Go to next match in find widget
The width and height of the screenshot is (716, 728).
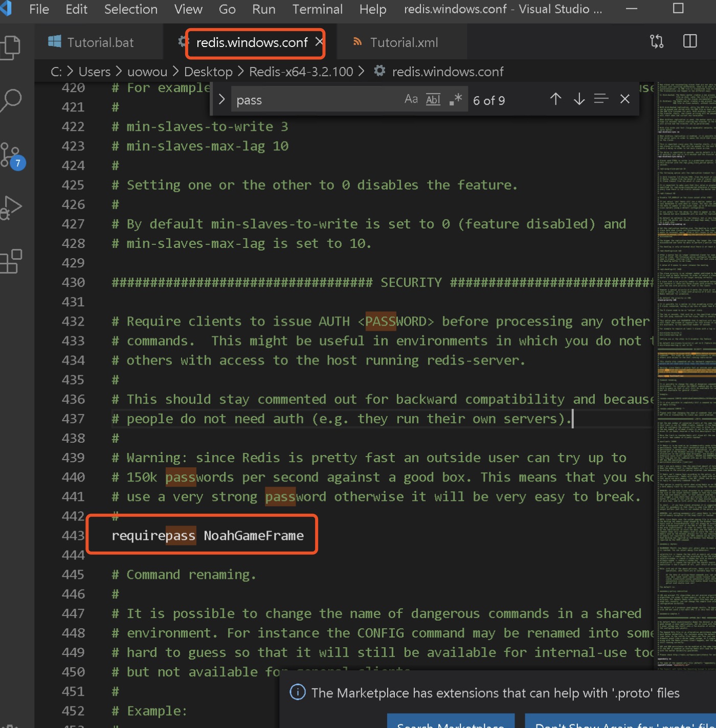(579, 99)
